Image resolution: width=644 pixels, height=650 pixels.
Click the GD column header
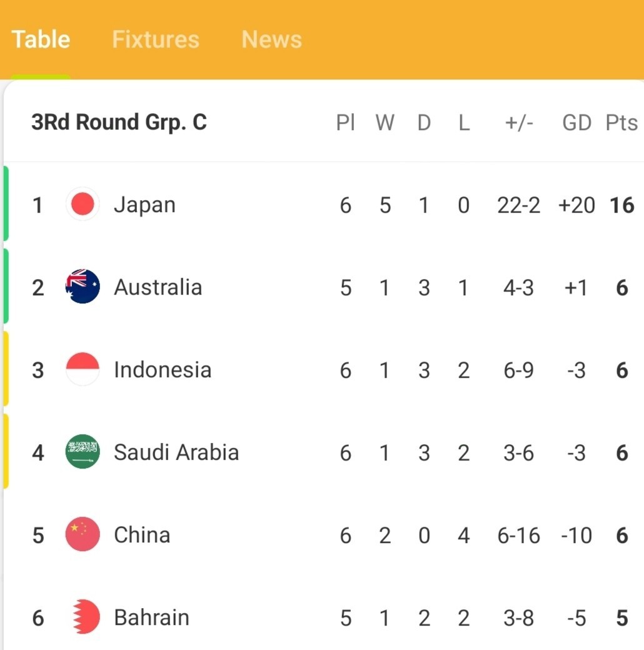576,123
